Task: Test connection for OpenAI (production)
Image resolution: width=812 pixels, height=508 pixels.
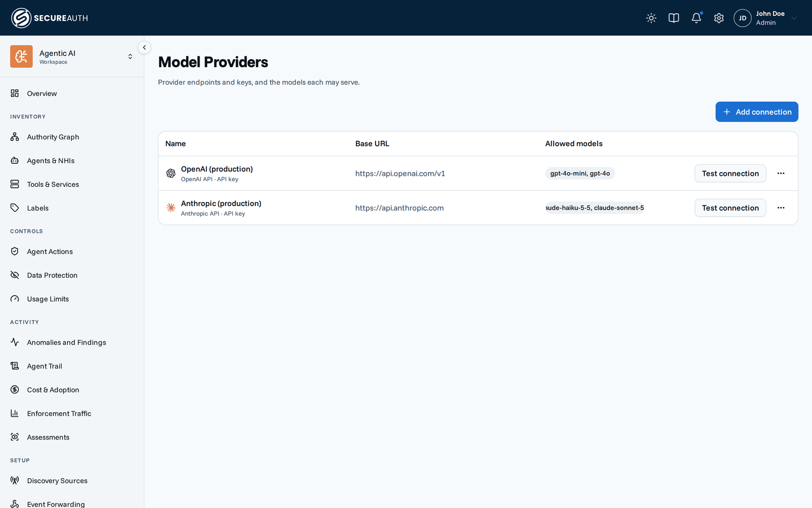Action: 730,173
